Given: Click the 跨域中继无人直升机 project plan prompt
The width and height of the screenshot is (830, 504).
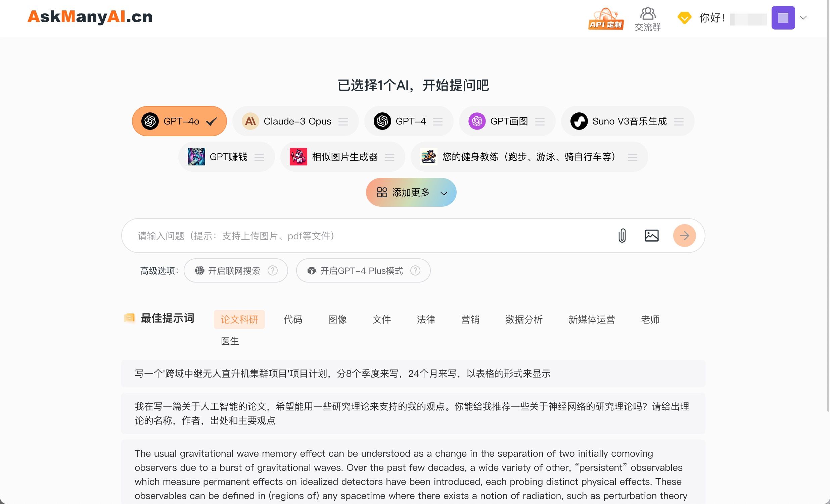Looking at the screenshot, I should (342, 373).
